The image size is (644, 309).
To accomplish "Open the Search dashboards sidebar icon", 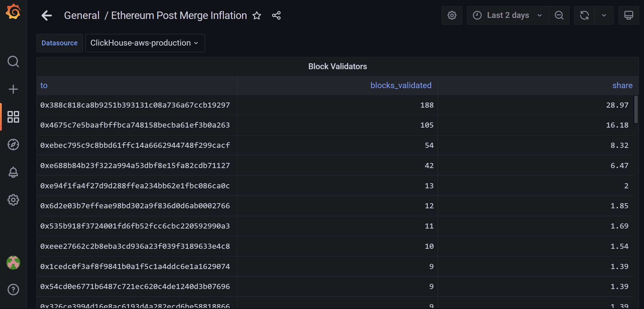I will [13, 61].
